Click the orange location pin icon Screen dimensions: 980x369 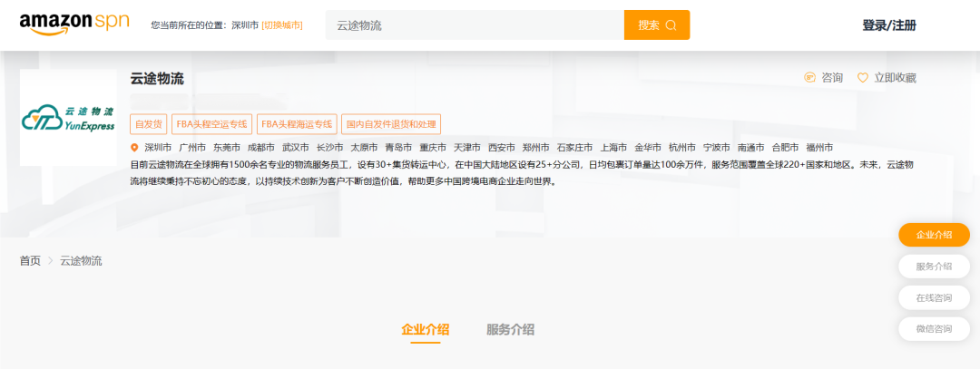coord(133,148)
